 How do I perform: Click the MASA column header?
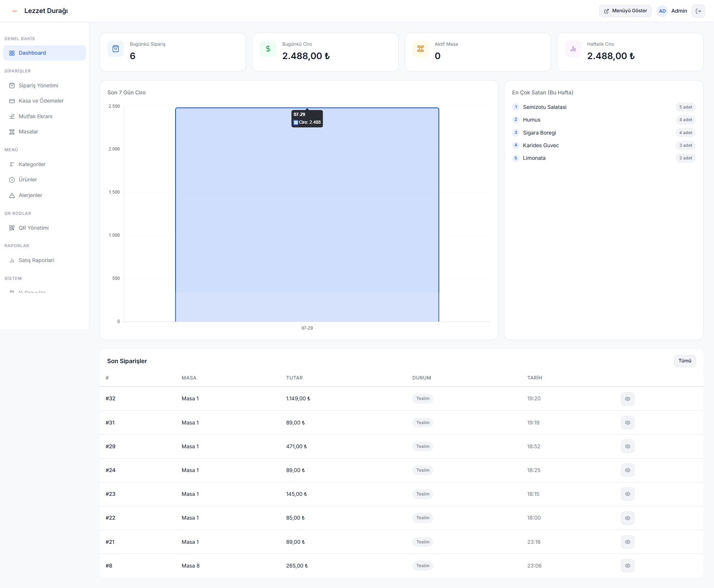click(189, 378)
